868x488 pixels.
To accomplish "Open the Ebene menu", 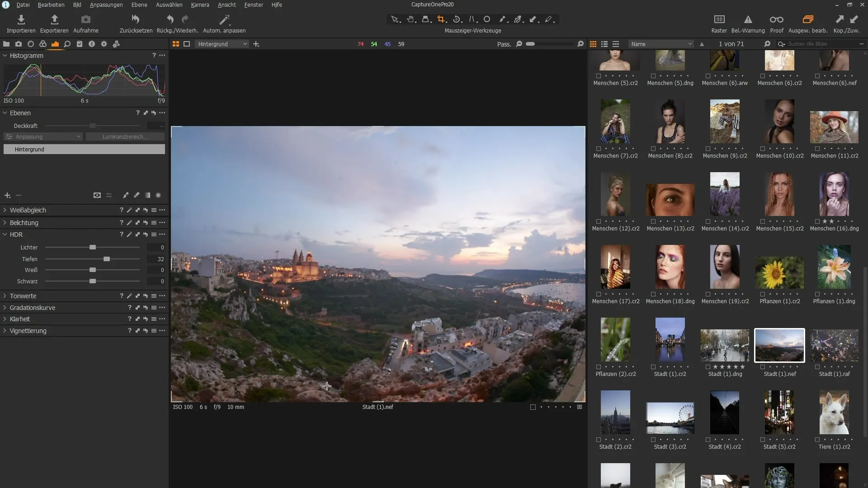I will point(139,5).
